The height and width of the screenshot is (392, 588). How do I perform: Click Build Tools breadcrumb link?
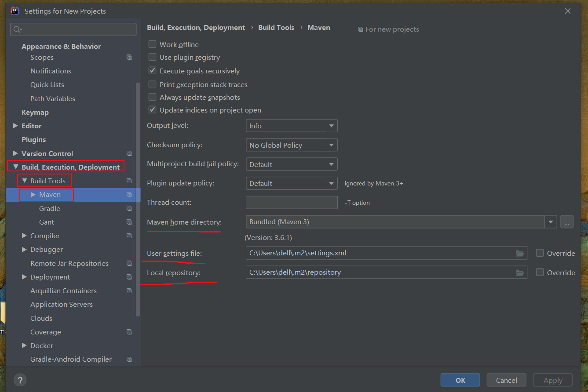pos(276,27)
